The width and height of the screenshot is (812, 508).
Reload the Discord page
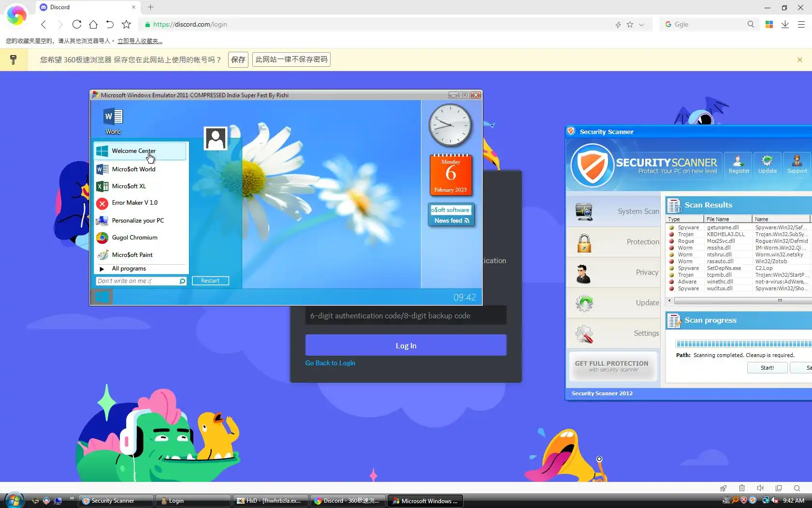click(x=77, y=24)
